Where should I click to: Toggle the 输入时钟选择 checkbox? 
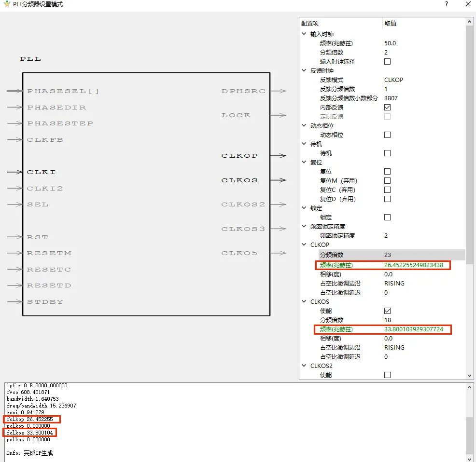coord(387,62)
